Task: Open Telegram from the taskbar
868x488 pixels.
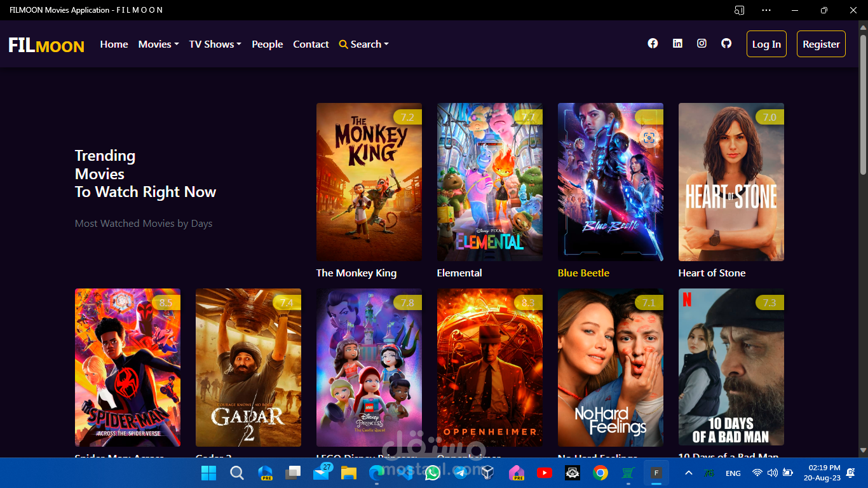Action: click(460, 473)
